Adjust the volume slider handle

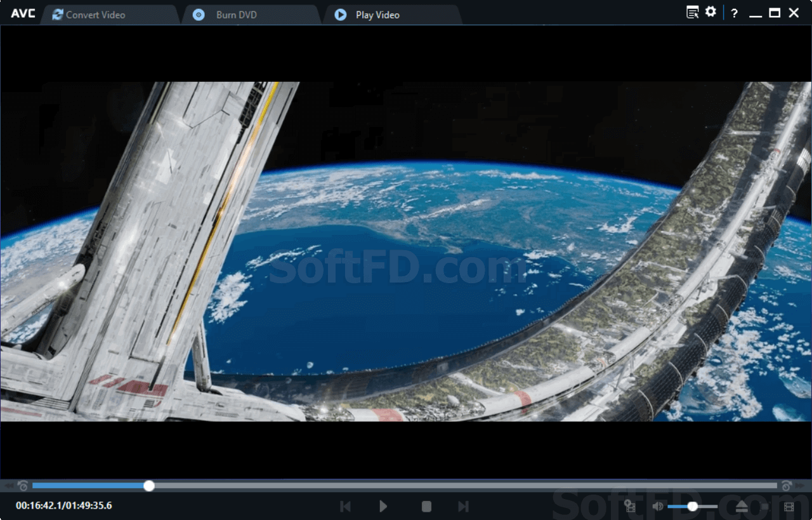(x=693, y=506)
